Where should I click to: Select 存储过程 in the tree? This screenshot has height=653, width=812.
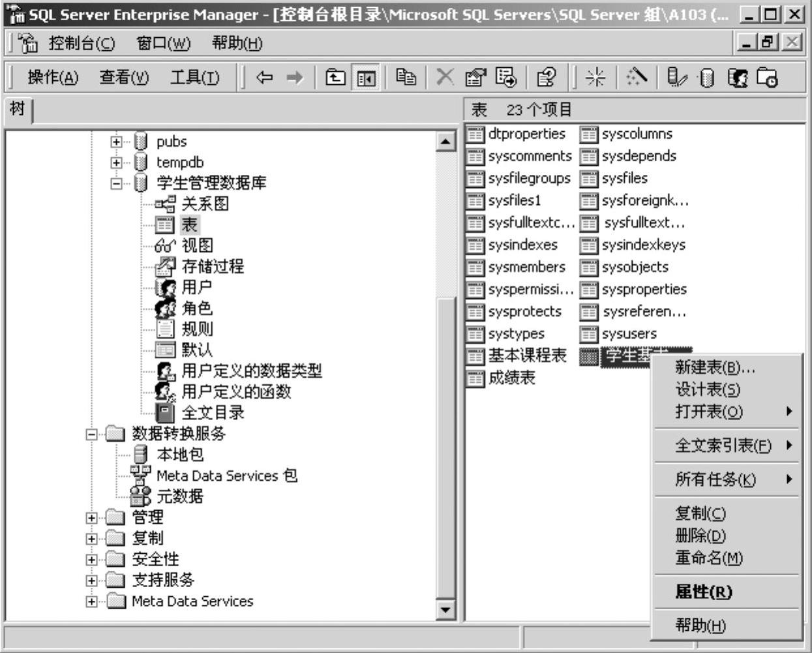click(213, 266)
